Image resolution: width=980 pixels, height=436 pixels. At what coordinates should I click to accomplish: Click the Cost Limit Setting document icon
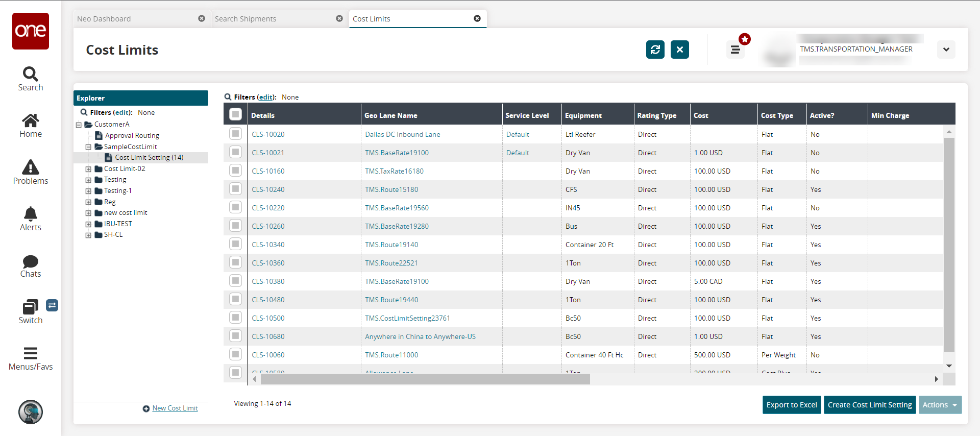point(109,157)
